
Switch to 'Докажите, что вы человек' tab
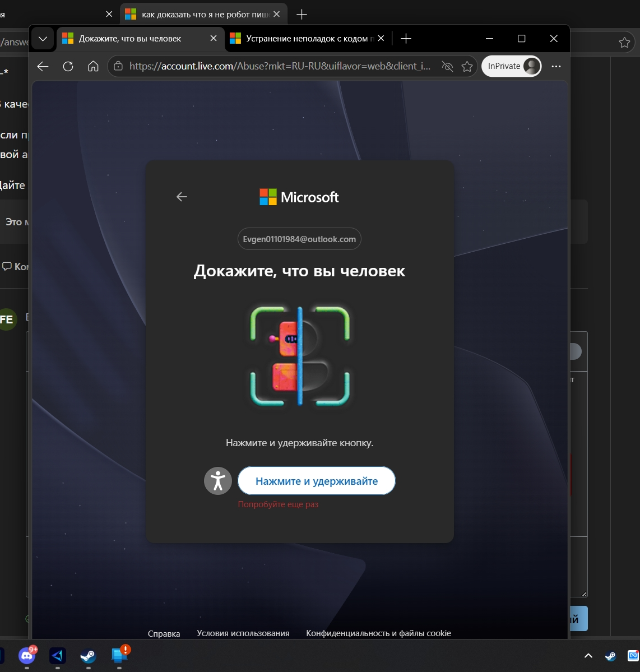141,39
